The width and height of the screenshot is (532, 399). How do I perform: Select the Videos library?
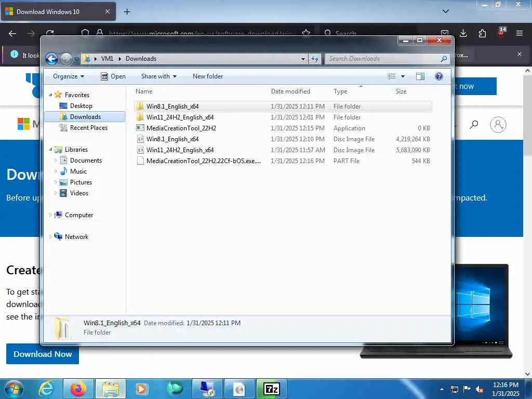pos(79,193)
